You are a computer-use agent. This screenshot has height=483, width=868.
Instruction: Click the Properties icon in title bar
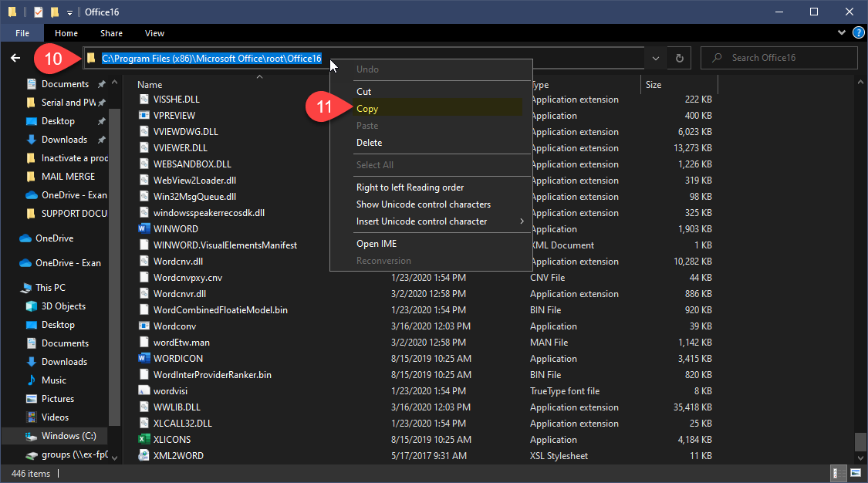pos(39,12)
